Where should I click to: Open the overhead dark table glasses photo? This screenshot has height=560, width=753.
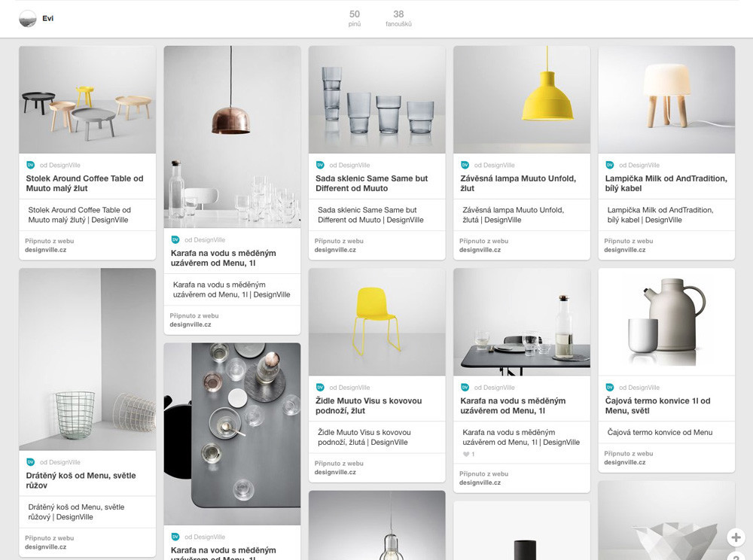tap(232, 434)
